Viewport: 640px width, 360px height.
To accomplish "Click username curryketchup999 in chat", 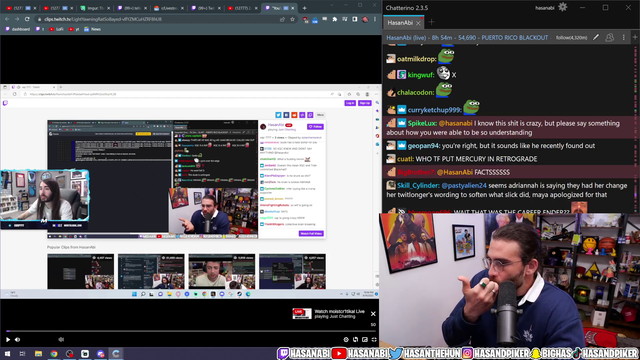I will pyautogui.click(x=434, y=110).
